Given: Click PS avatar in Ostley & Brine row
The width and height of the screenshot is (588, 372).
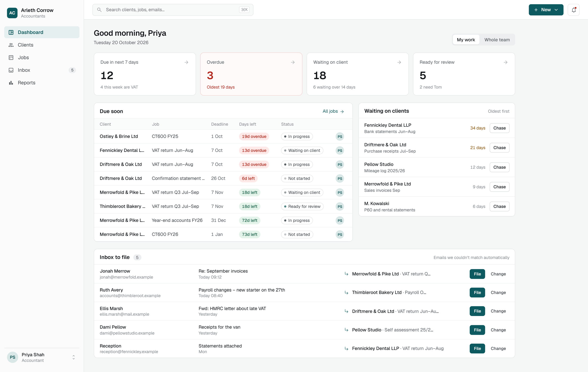Looking at the screenshot, I should 340,136.
